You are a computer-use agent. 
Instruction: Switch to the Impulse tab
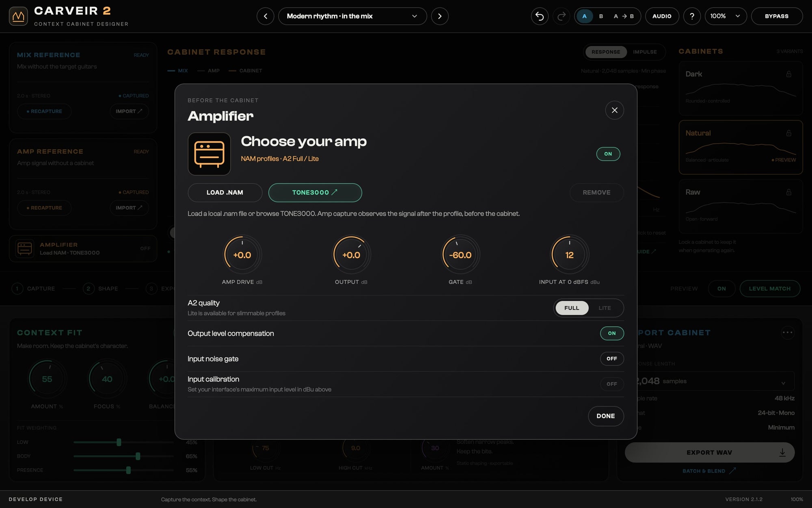(x=645, y=52)
